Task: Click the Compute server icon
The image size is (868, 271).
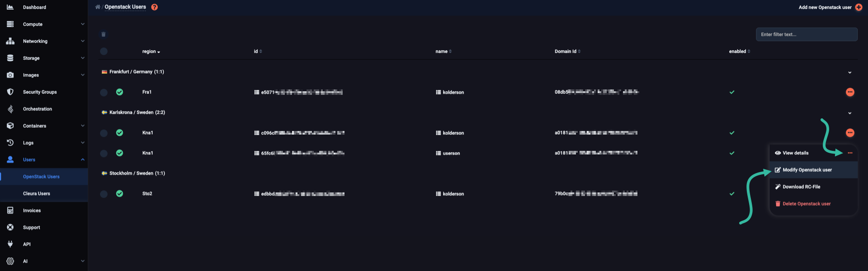Action: click(x=10, y=24)
